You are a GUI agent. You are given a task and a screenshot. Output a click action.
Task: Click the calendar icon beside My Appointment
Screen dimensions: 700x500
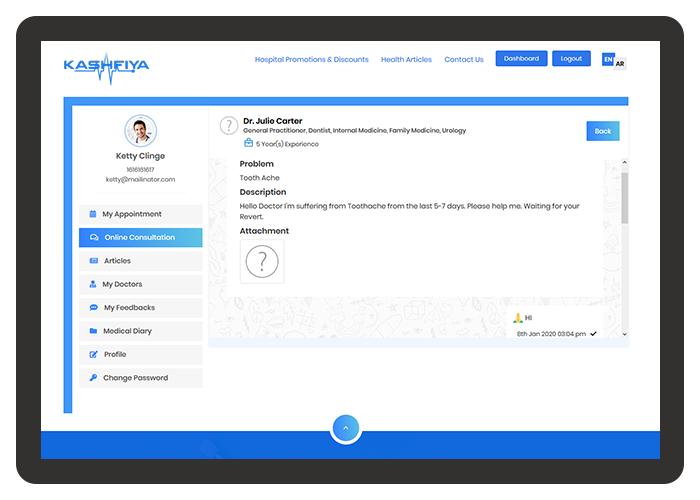click(93, 214)
